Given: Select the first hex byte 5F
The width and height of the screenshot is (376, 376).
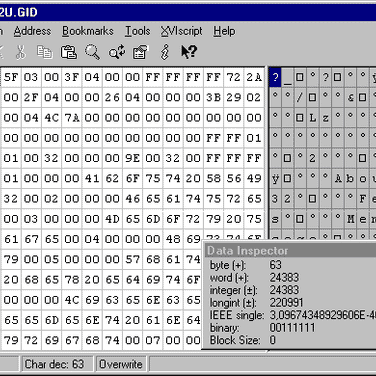Looking at the screenshot, I should [x=11, y=77].
